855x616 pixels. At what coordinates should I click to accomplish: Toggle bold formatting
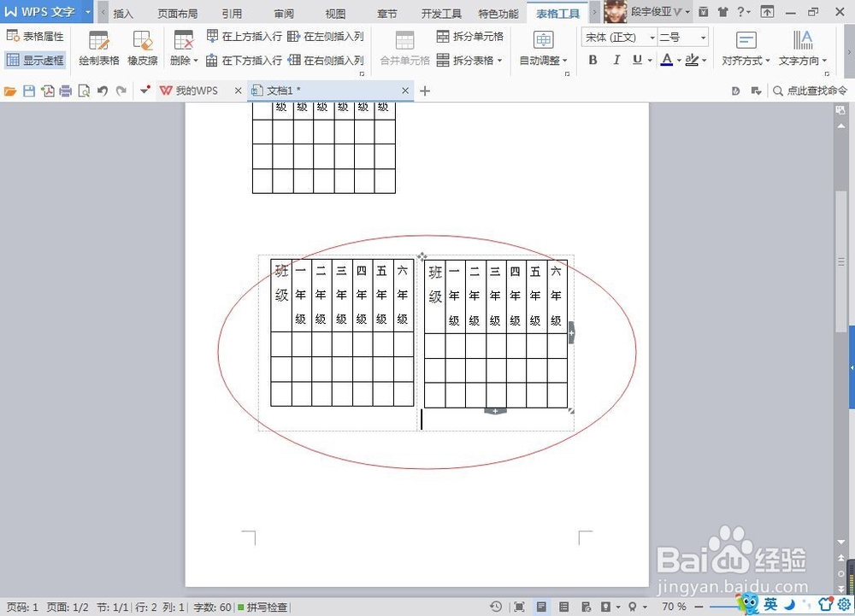point(593,60)
